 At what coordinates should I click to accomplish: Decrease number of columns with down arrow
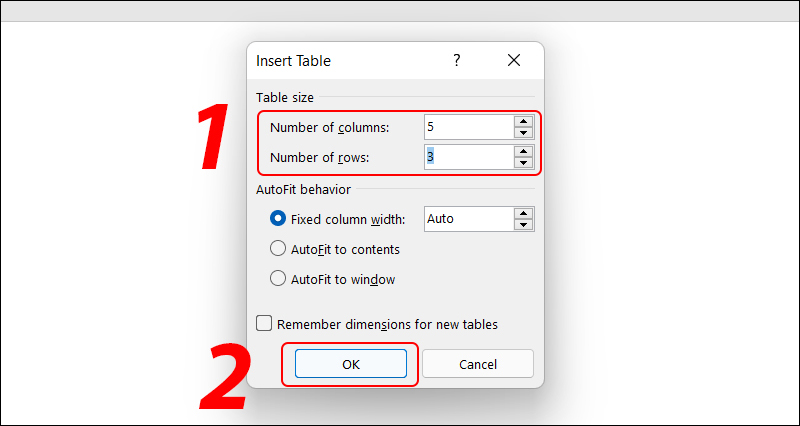coord(522,133)
